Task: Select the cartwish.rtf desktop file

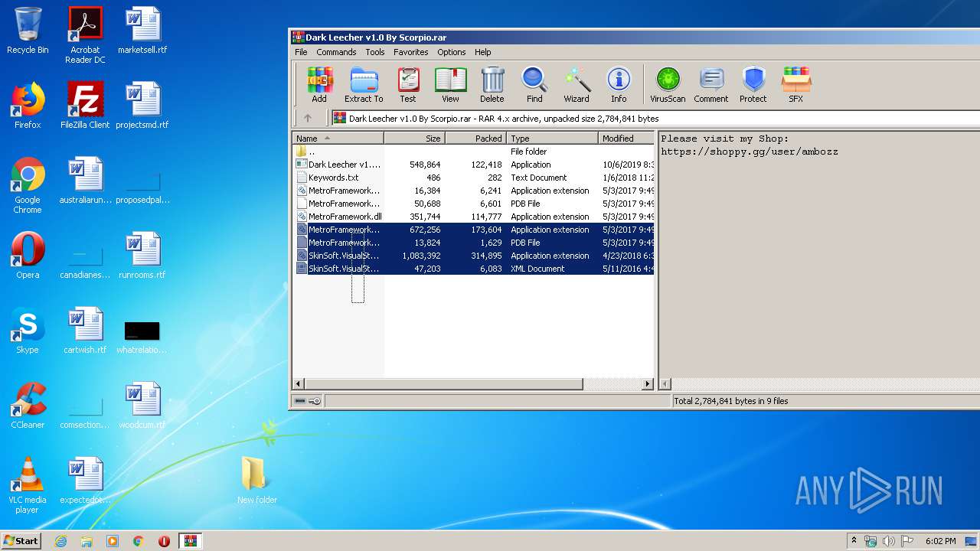Action: 85,331
